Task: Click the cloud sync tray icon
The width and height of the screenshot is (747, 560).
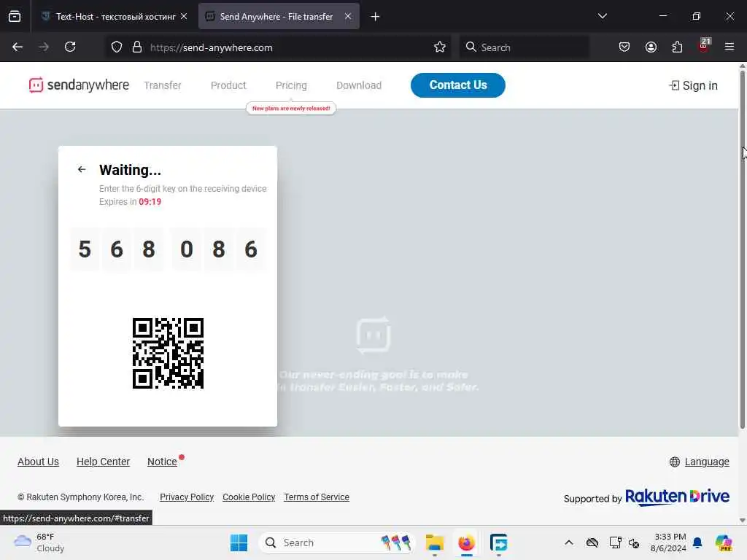Action: (x=592, y=542)
